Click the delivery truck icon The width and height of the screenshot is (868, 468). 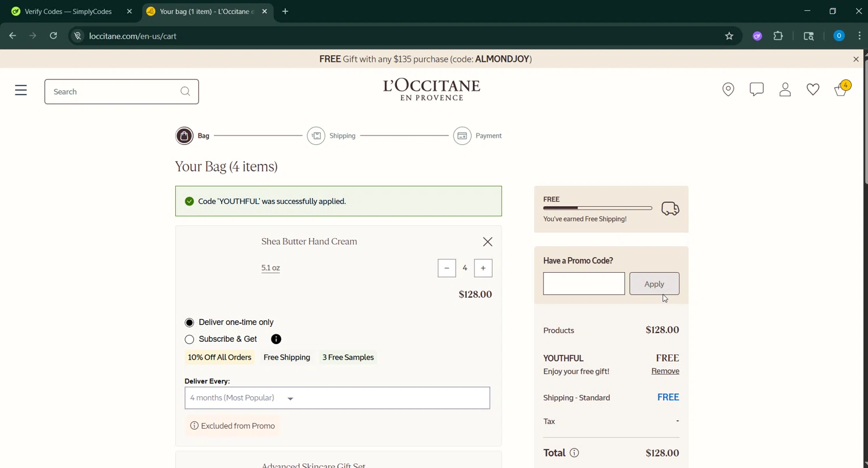(x=670, y=209)
